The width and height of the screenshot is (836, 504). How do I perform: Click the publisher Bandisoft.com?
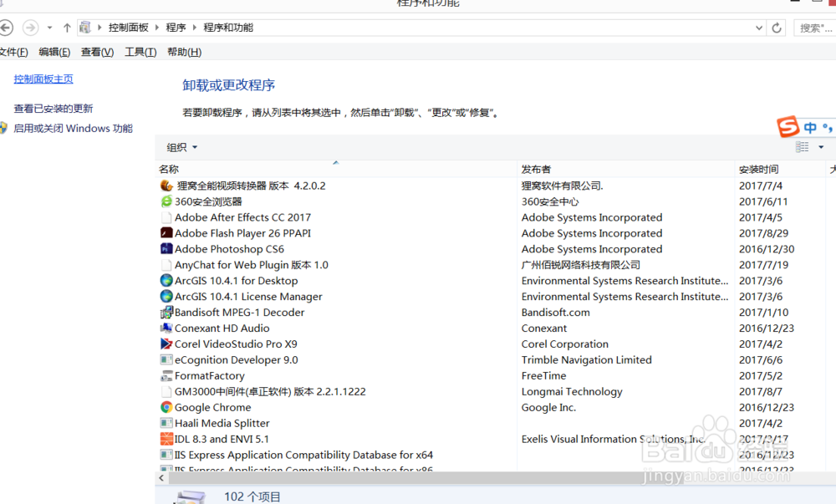pyautogui.click(x=556, y=313)
